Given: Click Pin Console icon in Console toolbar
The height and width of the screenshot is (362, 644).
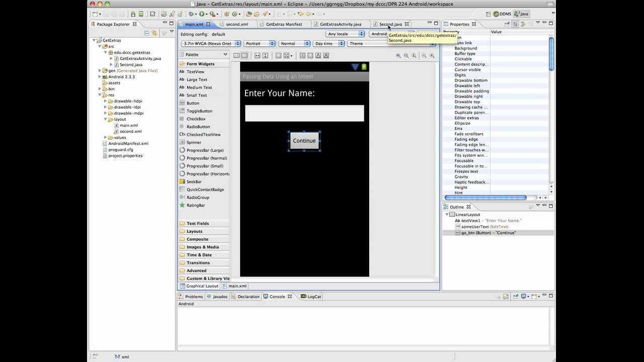Looking at the screenshot, I should (516, 297).
